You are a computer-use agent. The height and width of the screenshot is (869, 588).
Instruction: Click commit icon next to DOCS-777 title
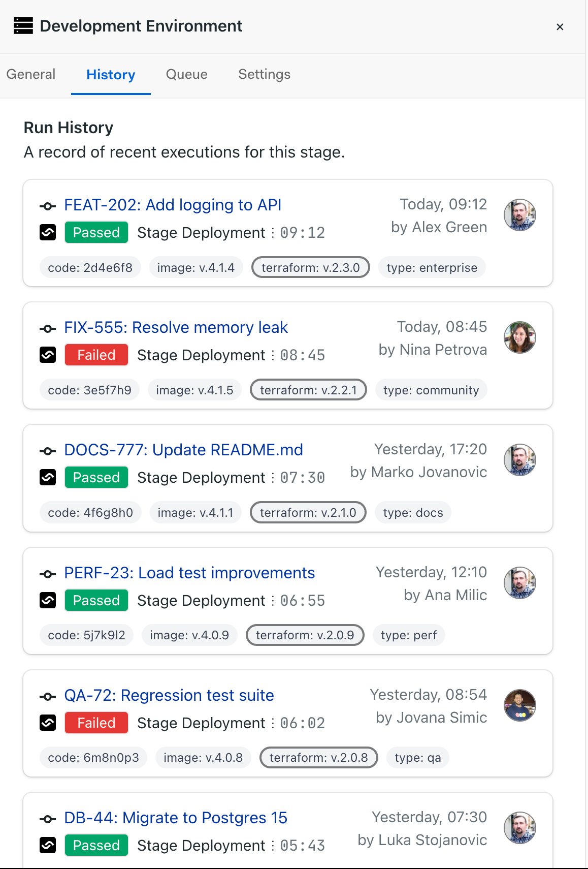coord(48,451)
